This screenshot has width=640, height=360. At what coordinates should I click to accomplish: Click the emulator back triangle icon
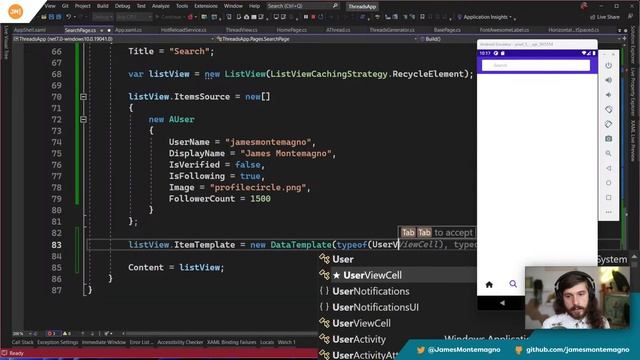coord(609,168)
